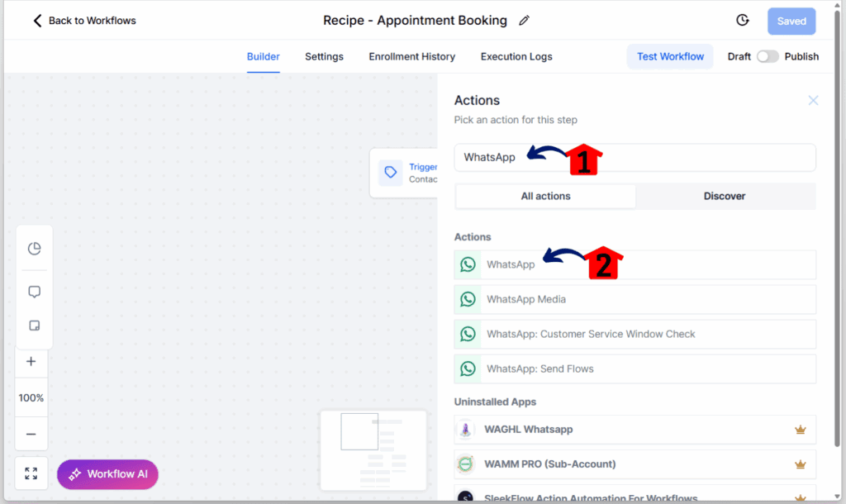
Task: Click the action search input field
Action: (x=635, y=158)
